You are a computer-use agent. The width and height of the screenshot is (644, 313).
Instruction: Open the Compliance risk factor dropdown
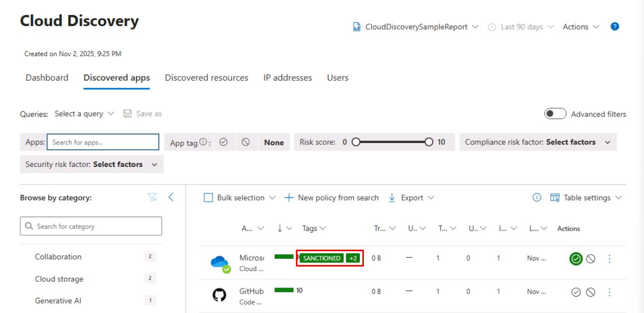538,142
